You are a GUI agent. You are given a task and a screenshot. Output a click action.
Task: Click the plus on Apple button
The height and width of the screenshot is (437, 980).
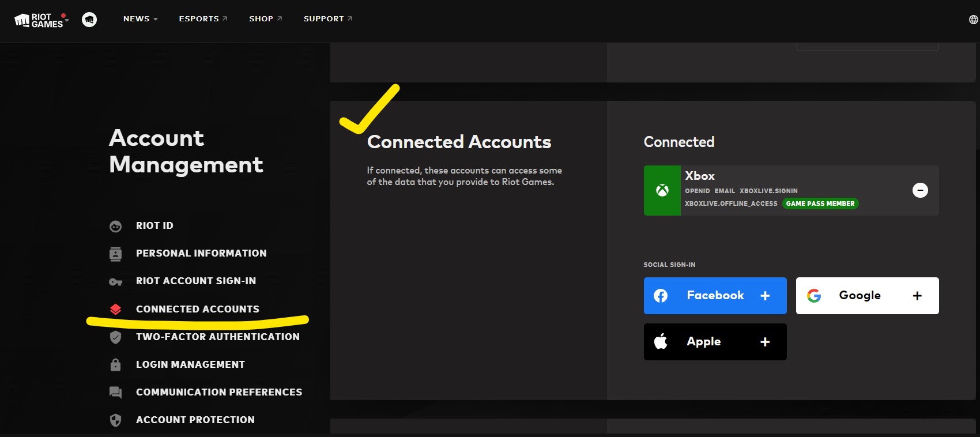tap(765, 342)
